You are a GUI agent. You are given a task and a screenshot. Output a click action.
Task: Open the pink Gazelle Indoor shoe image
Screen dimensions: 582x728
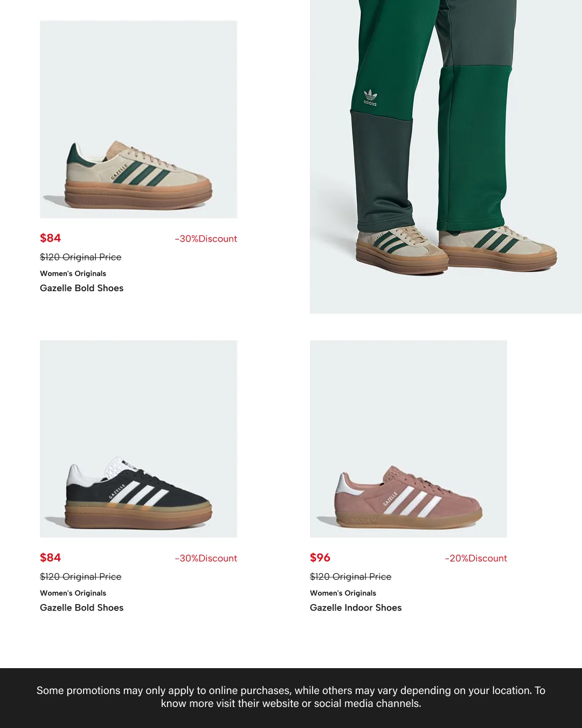tap(408, 439)
